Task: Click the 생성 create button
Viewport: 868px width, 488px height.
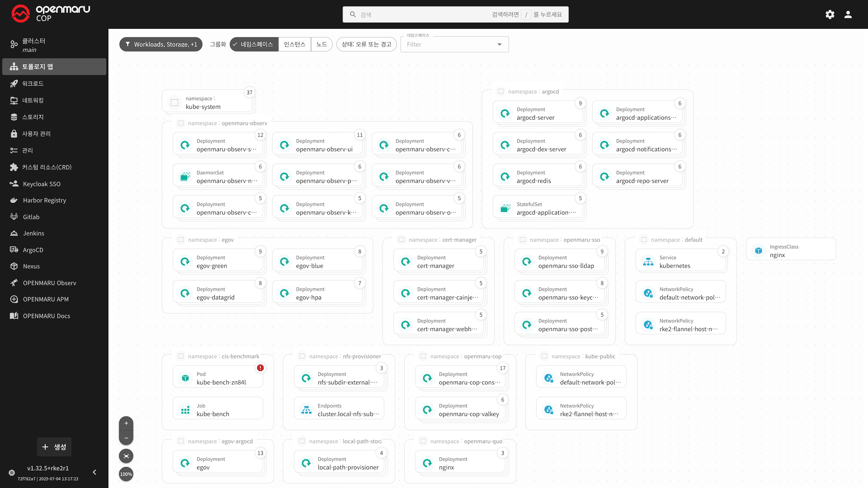Action: (54, 447)
